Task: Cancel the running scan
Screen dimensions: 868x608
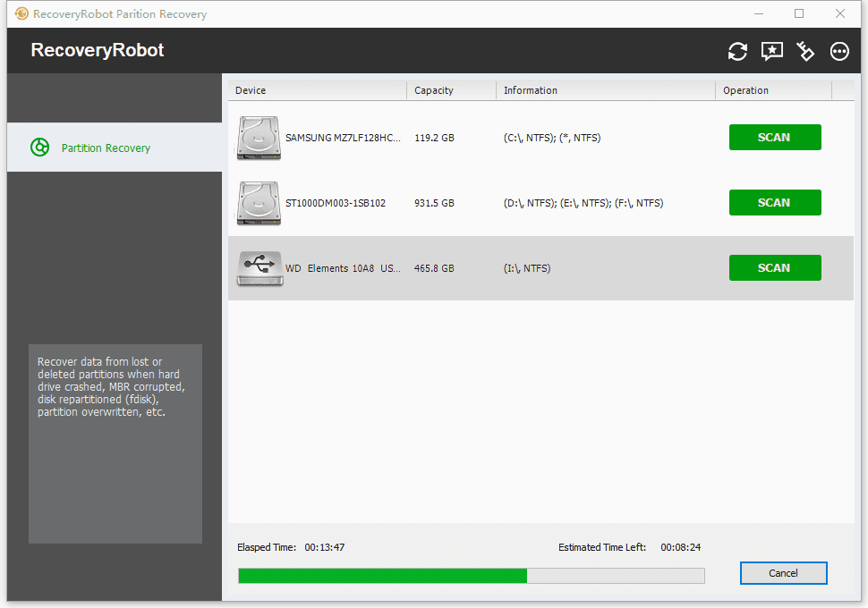Action: (x=783, y=573)
